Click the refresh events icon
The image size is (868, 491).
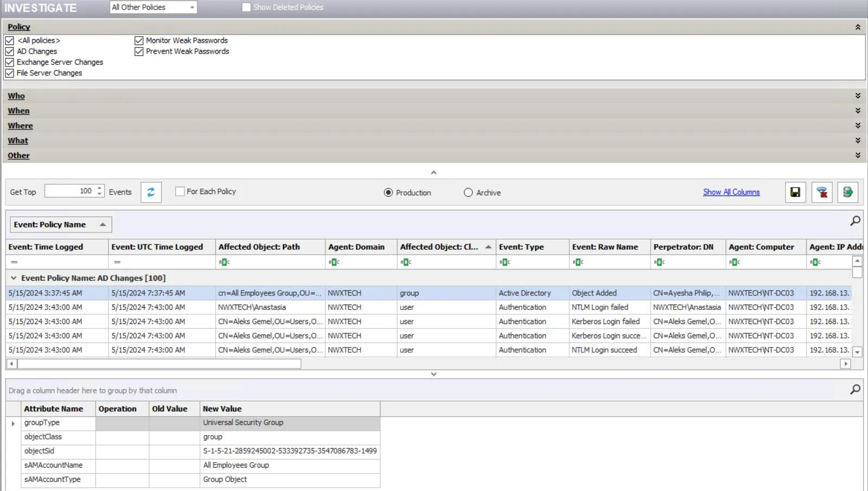pos(151,192)
